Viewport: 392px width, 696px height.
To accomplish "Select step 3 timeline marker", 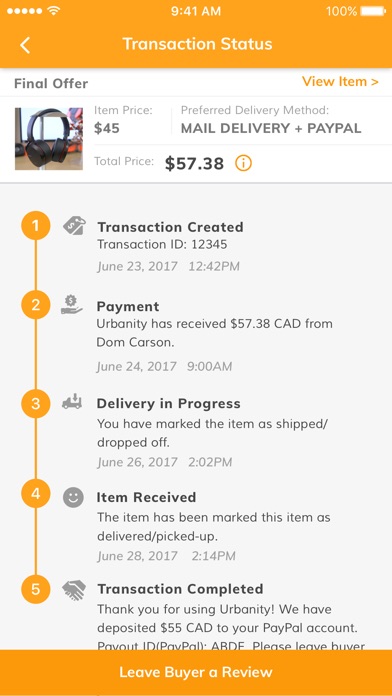I will tap(36, 404).
